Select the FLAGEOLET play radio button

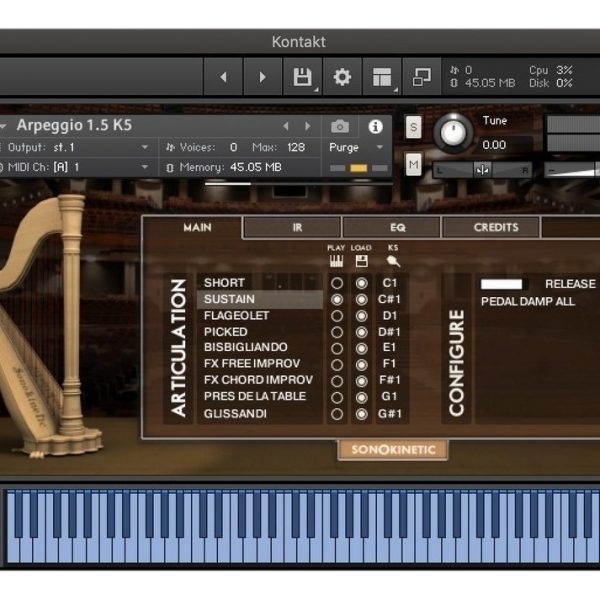pos(337,316)
